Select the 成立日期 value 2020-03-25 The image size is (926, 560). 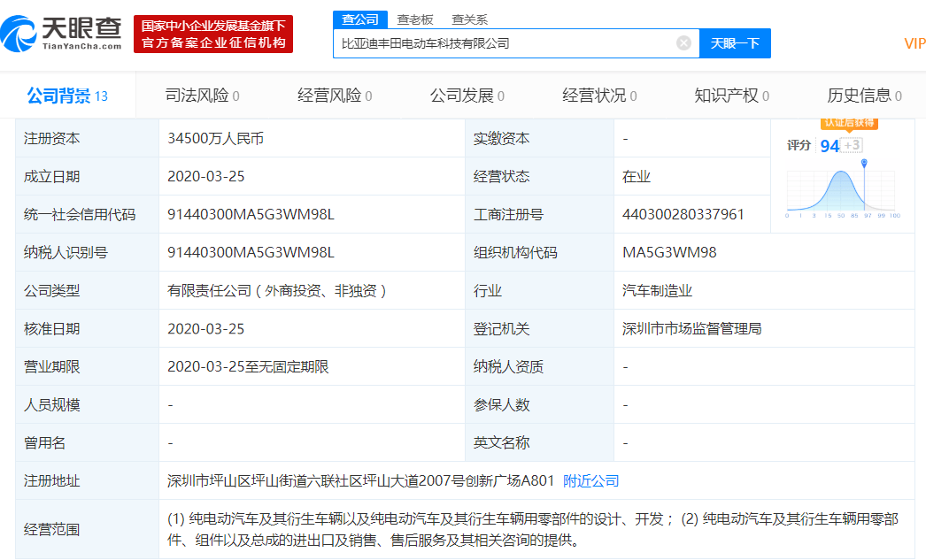pyautogui.click(x=206, y=176)
